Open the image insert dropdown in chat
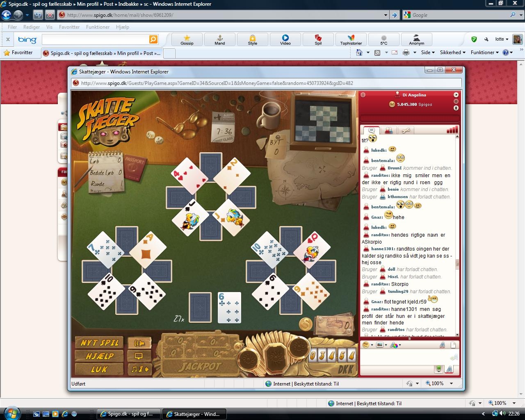 [381, 345]
